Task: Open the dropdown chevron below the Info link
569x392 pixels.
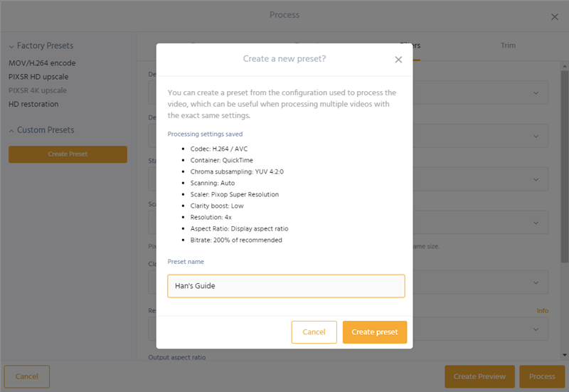Action: [x=536, y=329]
